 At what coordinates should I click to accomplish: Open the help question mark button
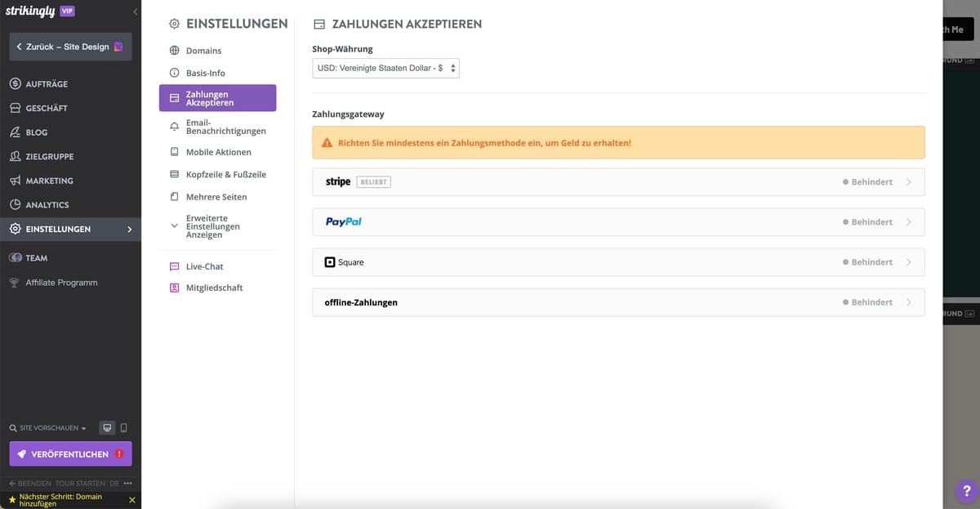[x=966, y=491]
